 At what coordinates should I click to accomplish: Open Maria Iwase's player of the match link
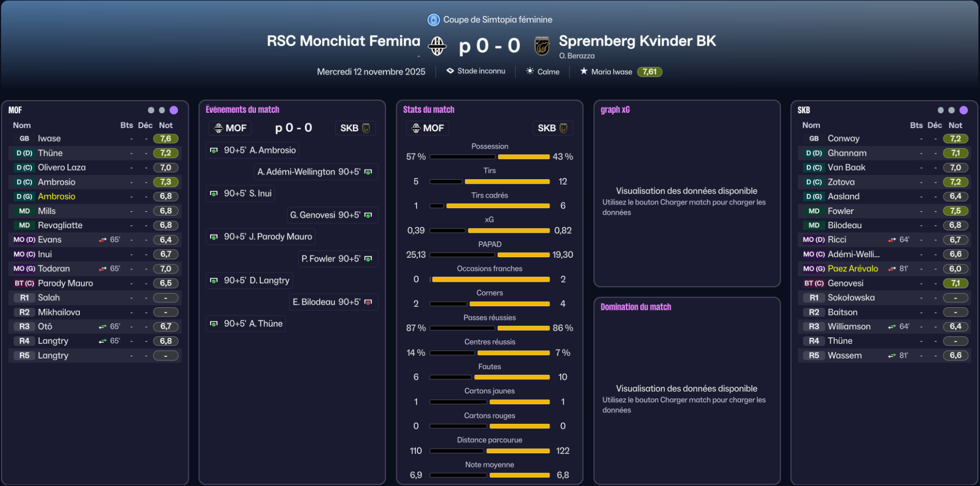click(611, 71)
